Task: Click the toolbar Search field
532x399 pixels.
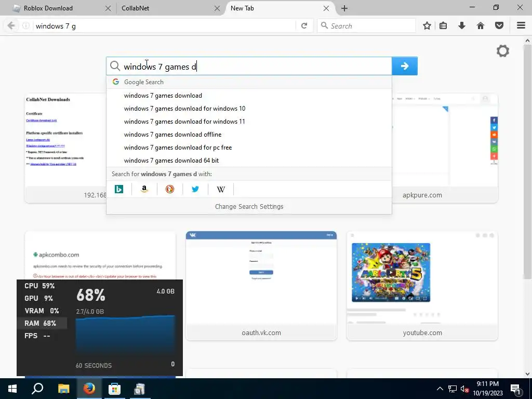Action: (x=366, y=26)
